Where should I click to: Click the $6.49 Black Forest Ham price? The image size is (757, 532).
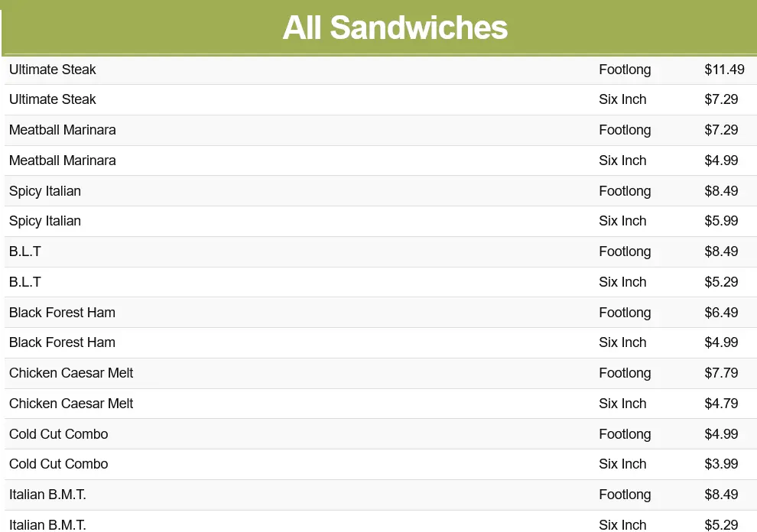click(721, 313)
